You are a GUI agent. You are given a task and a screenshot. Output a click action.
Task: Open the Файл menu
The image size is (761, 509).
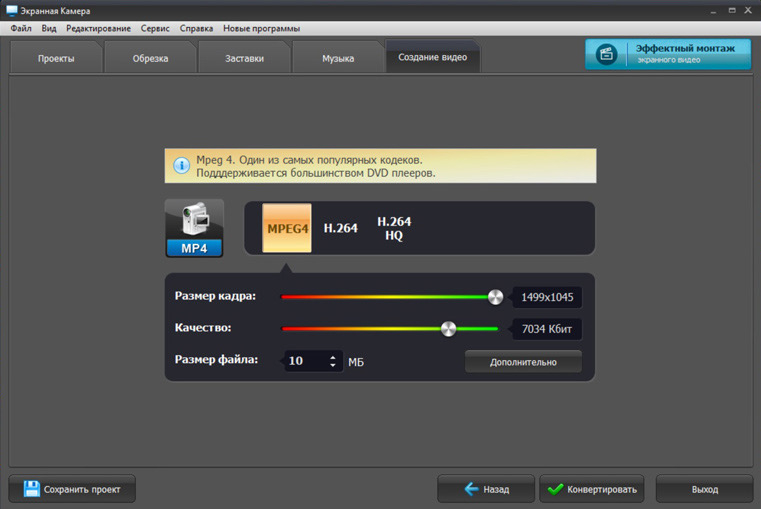(21, 28)
